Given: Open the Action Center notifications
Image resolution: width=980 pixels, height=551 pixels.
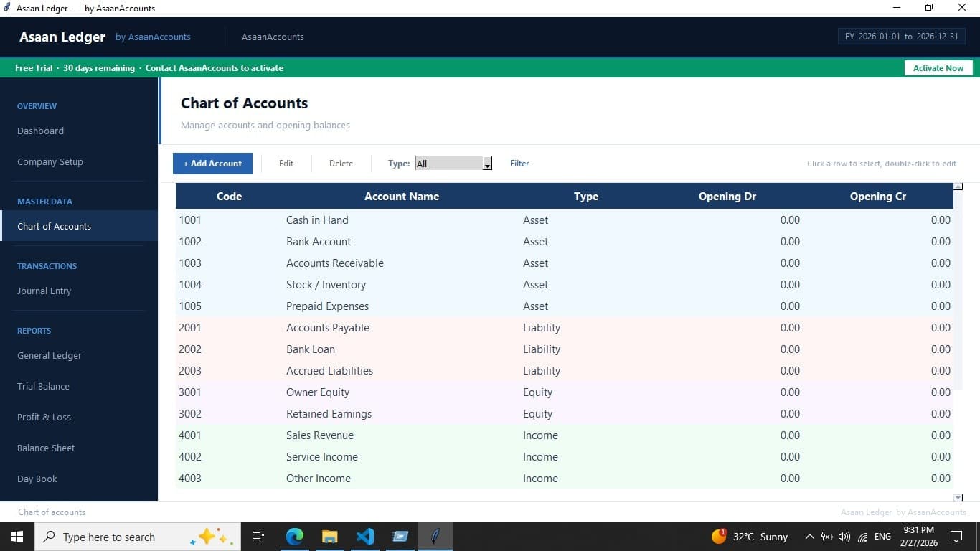Looking at the screenshot, I should (956, 536).
